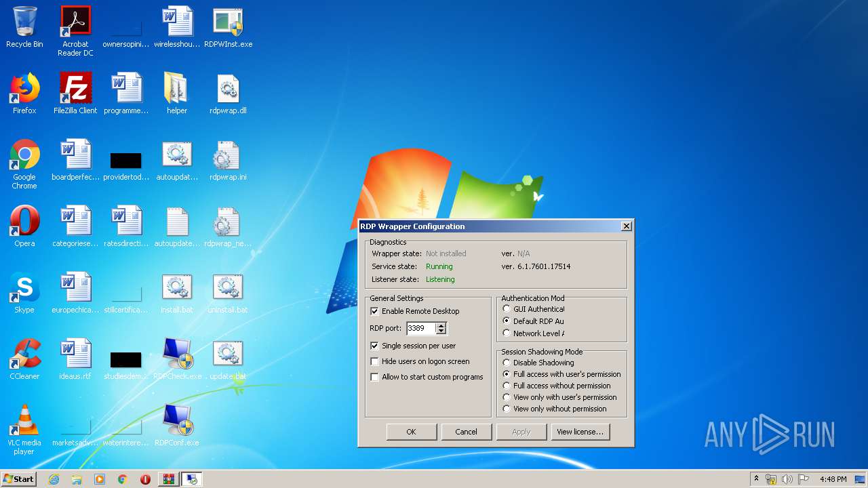The width and height of the screenshot is (868, 488).
Task: Open the Recycle Bin desktop icon
Action: [24, 27]
